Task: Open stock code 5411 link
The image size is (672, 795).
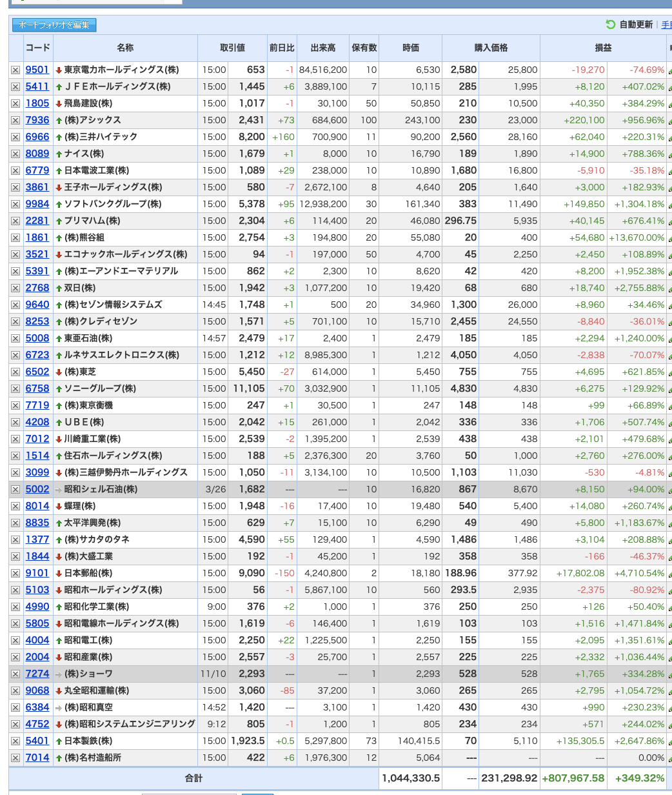Action: (37, 86)
